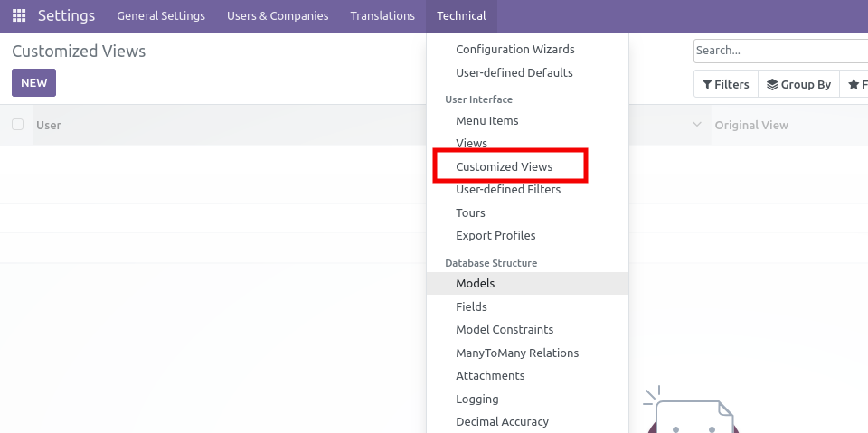The width and height of the screenshot is (868, 433).
Task: Select Customized Views menu entry
Action: 504,166
